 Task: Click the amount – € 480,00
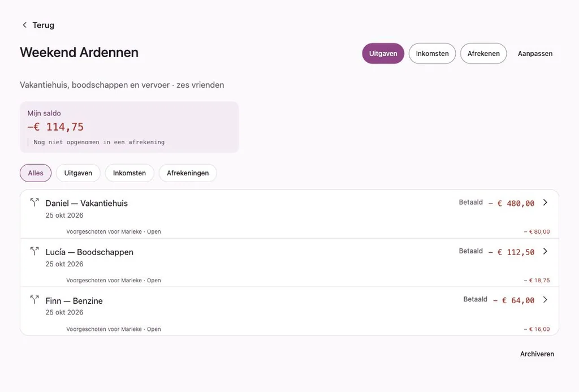point(511,203)
